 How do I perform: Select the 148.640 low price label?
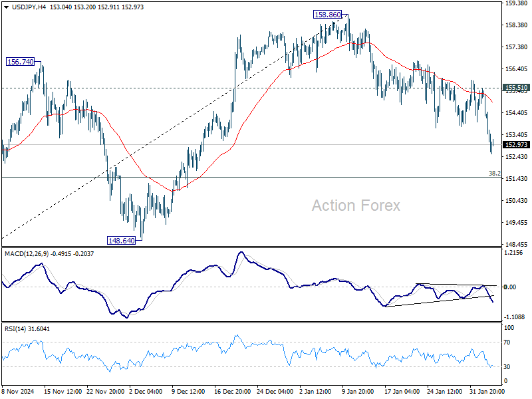pos(122,241)
